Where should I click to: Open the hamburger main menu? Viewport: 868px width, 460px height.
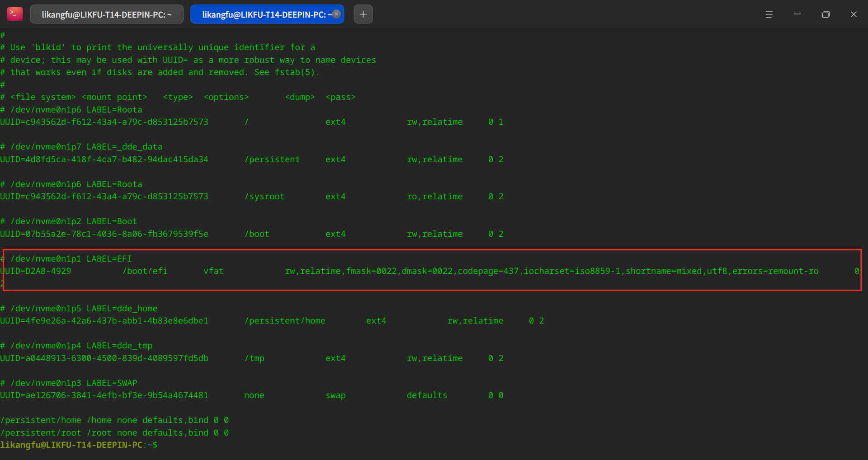point(769,14)
